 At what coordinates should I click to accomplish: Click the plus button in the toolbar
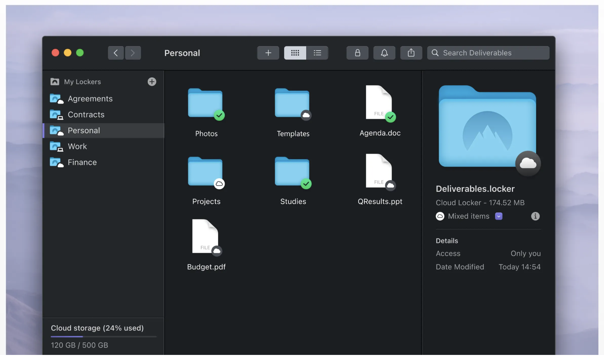[x=268, y=53]
